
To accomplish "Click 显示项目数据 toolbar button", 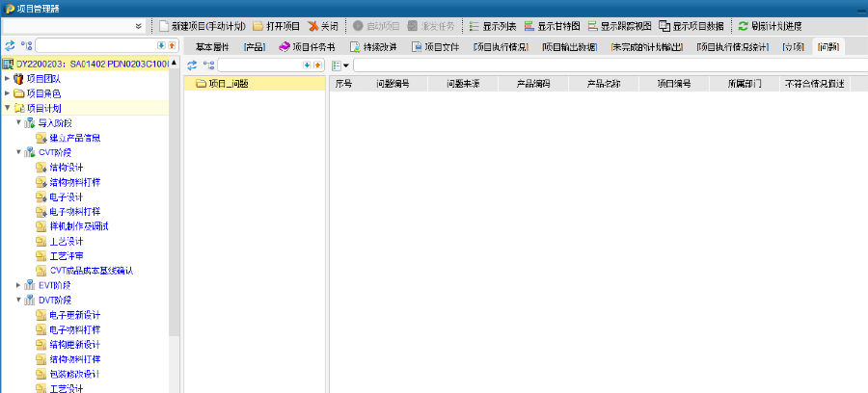I will (691, 26).
